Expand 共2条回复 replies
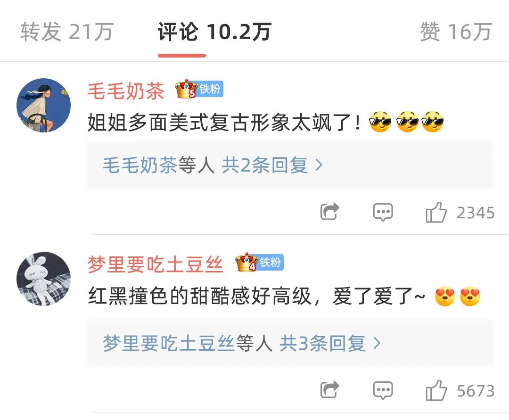This screenshot has height=420, width=509. tap(272, 165)
